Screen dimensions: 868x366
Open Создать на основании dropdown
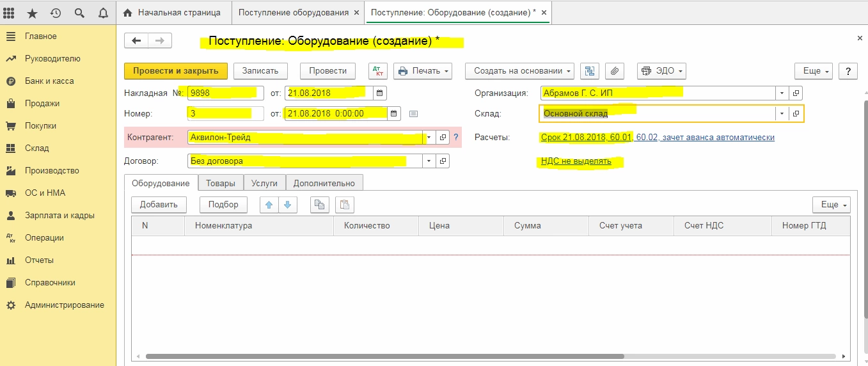519,70
